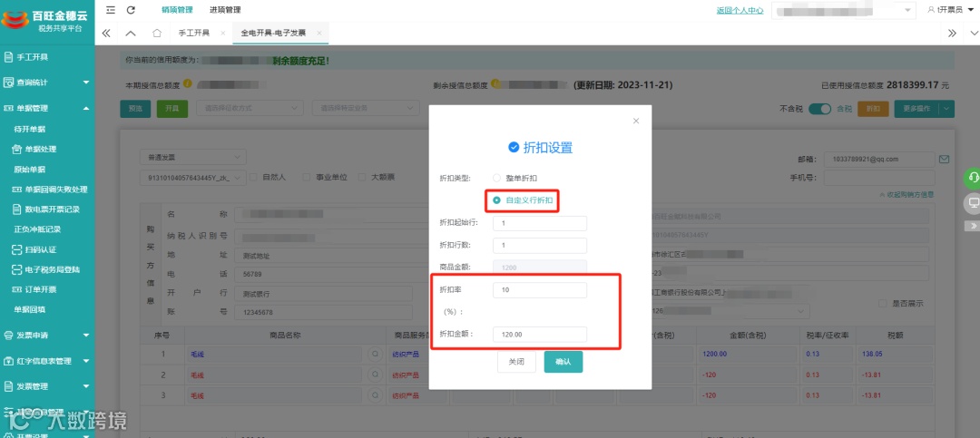Viewport: 980px width, 438px height.
Task: Click the page refresh icon
Action: pos(131,10)
